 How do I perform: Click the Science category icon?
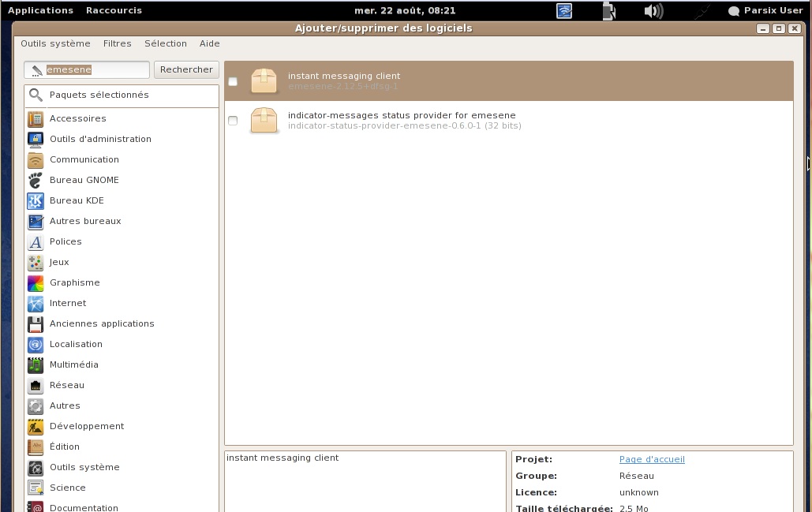pos(36,488)
